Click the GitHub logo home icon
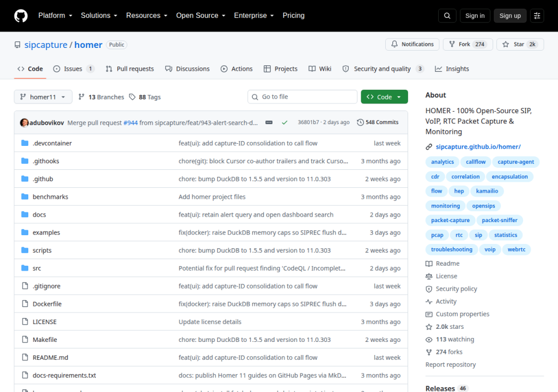 [x=21, y=16]
